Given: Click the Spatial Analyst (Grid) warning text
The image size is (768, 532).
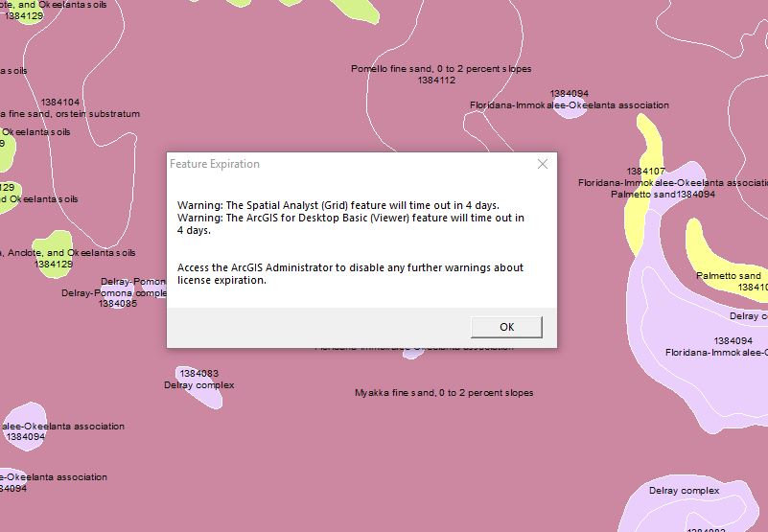Looking at the screenshot, I should [338, 205].
